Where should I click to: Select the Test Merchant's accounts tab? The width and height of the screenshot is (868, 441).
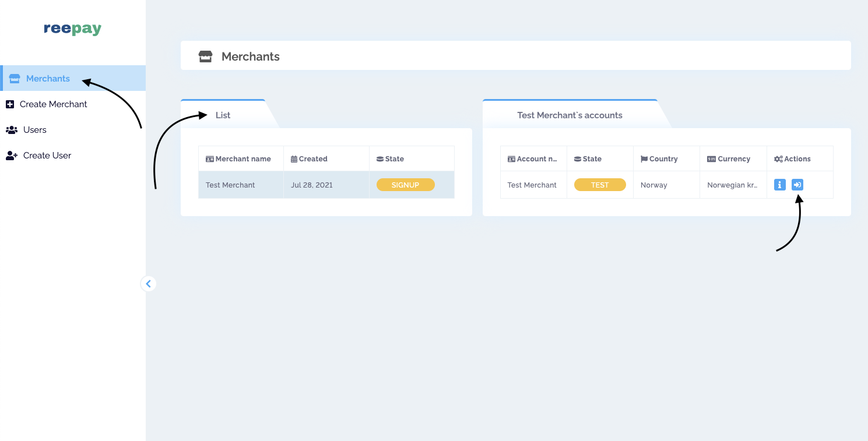[x=570, y=115]
